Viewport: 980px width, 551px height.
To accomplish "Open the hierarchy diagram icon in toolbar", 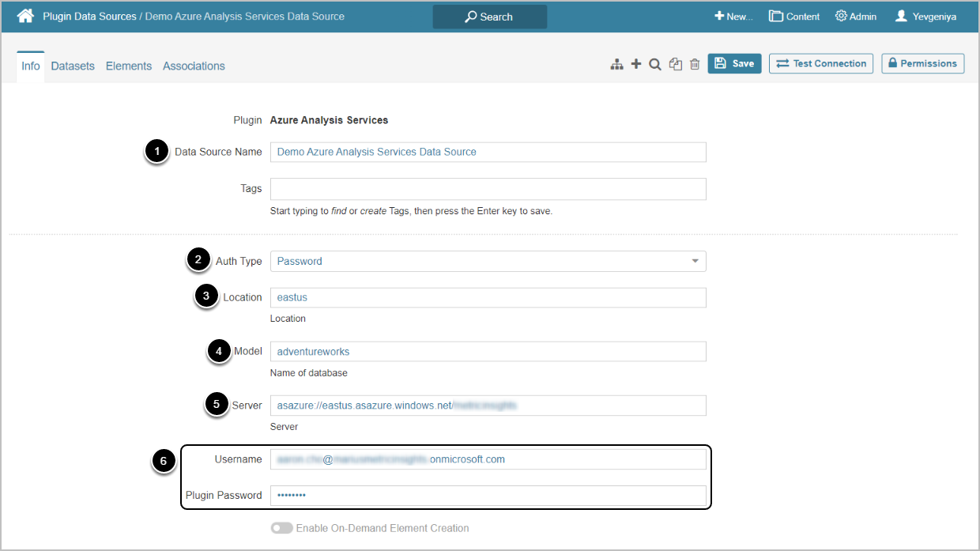I will [x=617, y=64].
